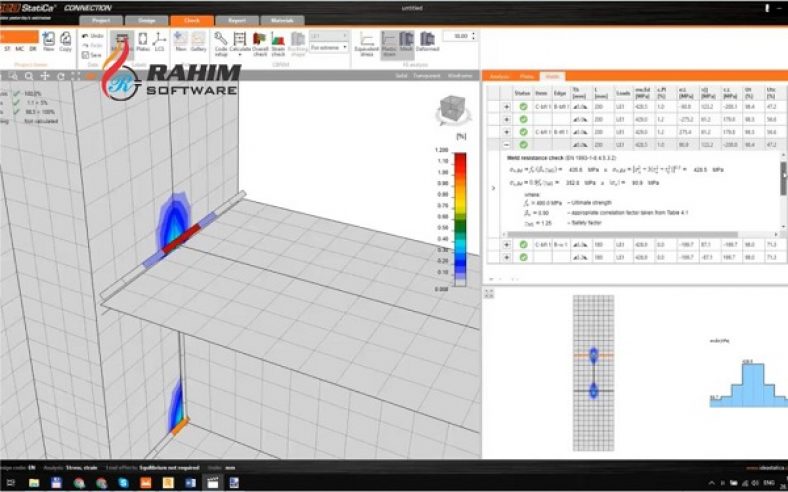
Task: Open the Report ribbon tab
Action: [x=237, y=21]
